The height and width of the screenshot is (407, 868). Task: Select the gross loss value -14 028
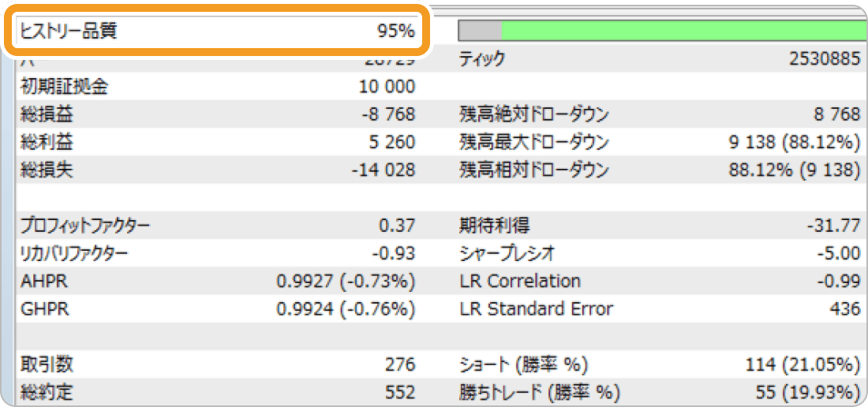tap(383, 170)
